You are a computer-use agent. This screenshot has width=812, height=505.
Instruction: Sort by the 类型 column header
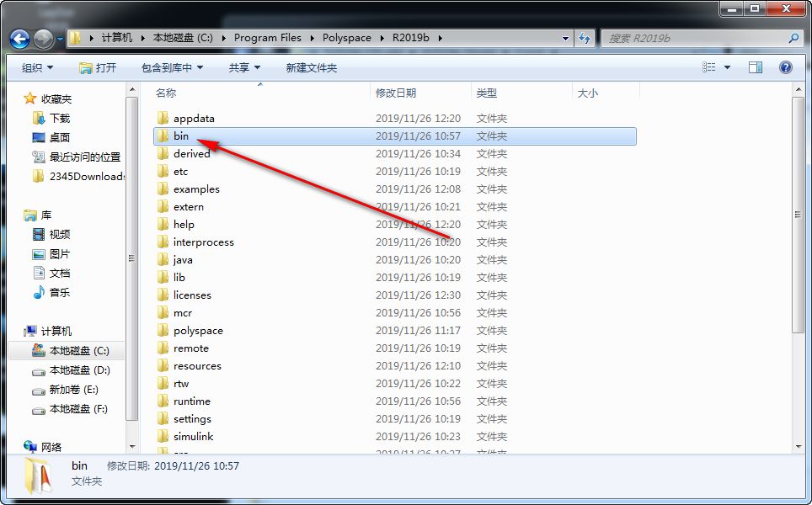pyautogui.click(x=487, y=93)
